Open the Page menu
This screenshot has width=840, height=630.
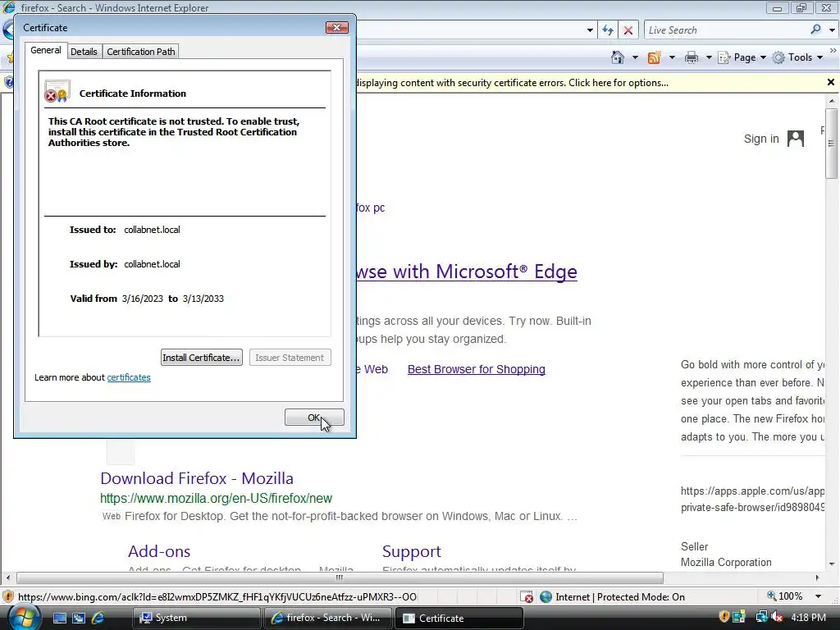point(742,57)
